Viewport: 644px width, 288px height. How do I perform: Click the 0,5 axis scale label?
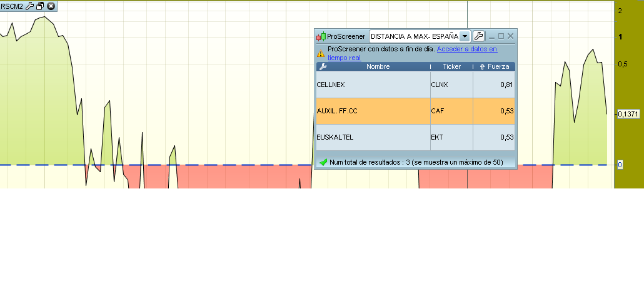tap(623, 64)
